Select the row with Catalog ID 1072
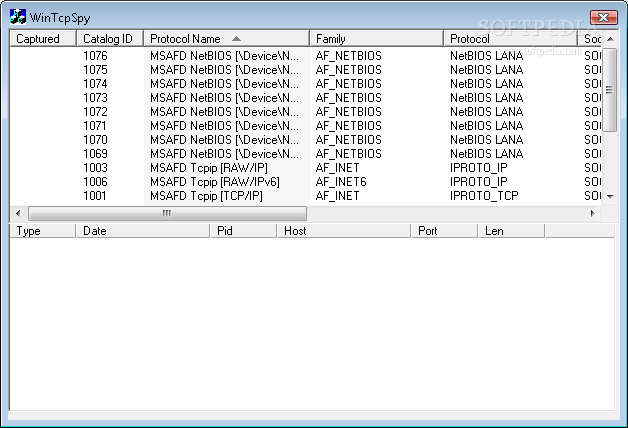 click(306, 112)
